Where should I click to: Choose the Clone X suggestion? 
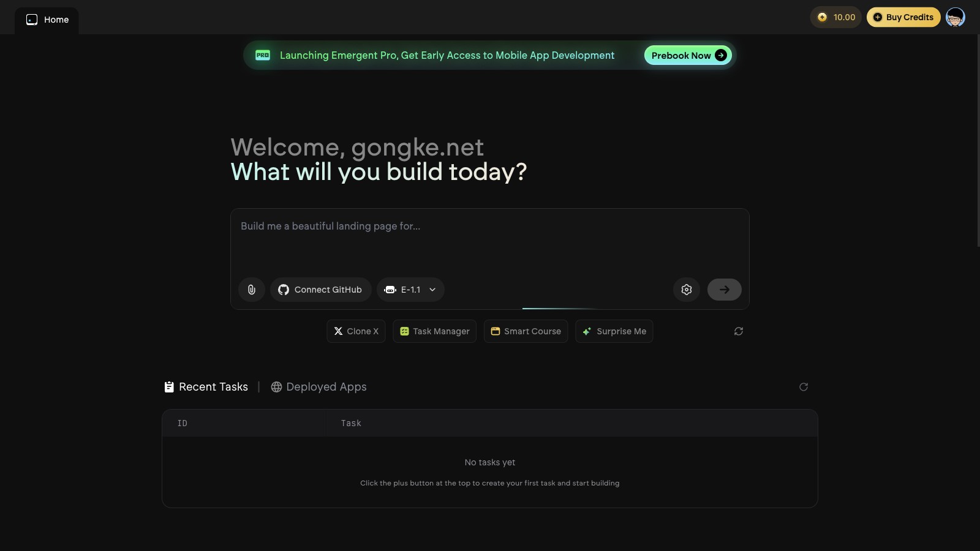tap(356, 331)
